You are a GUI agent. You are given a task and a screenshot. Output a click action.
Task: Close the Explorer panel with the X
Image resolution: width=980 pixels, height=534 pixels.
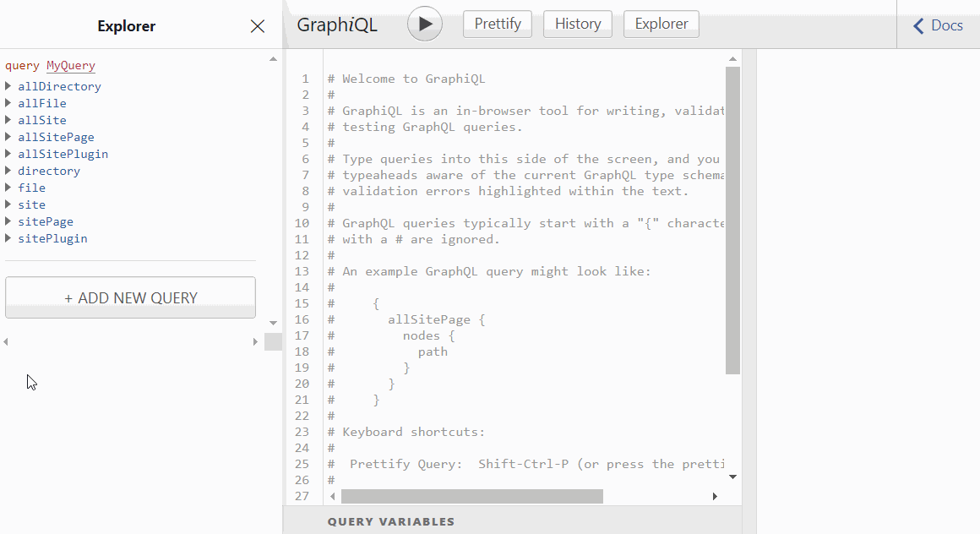pos(258,26)
